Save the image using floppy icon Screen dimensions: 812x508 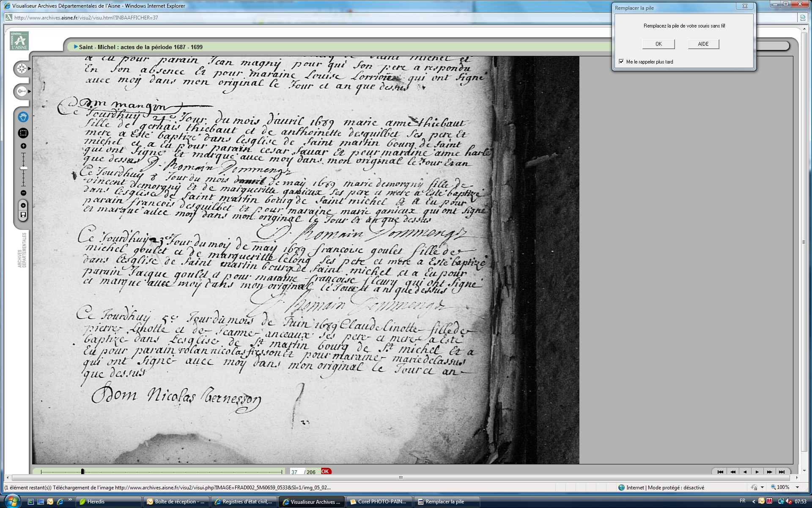pyautogui.click(x=23, y=215)
